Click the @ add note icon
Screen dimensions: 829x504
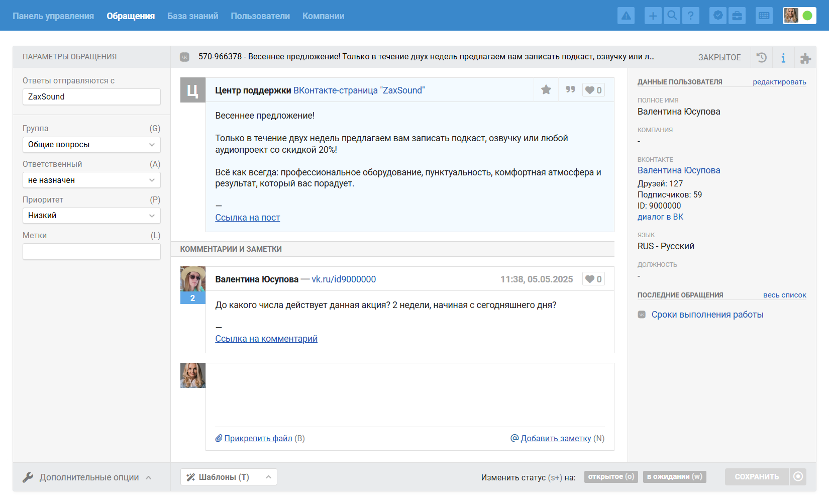coord(514,438)
